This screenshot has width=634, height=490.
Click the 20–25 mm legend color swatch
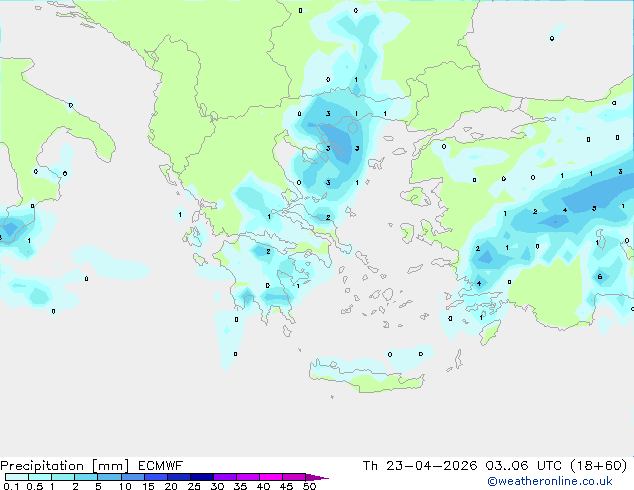(x=179, y=477)
